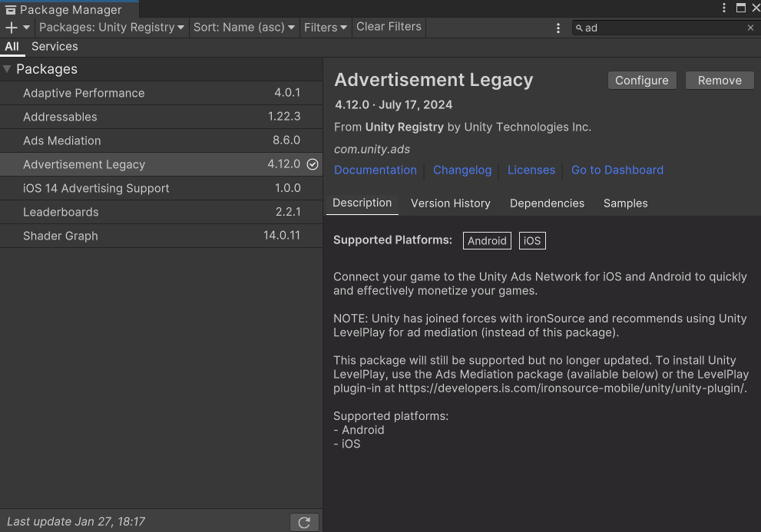
Task: Open the Packages: Unity Registry dropdown
Action: coord(111,27)
